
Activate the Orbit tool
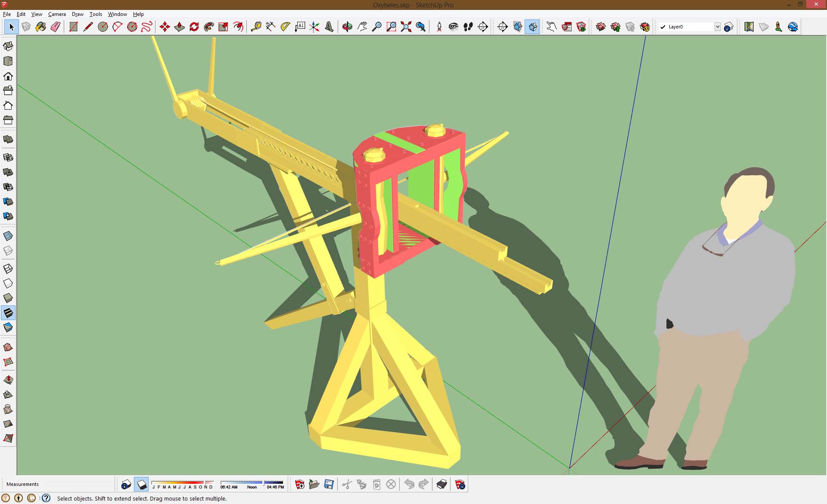tap(347, 27)
